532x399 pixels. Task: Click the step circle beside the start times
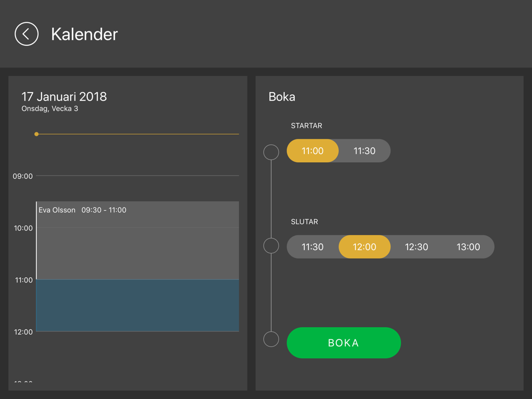(271, 152)
